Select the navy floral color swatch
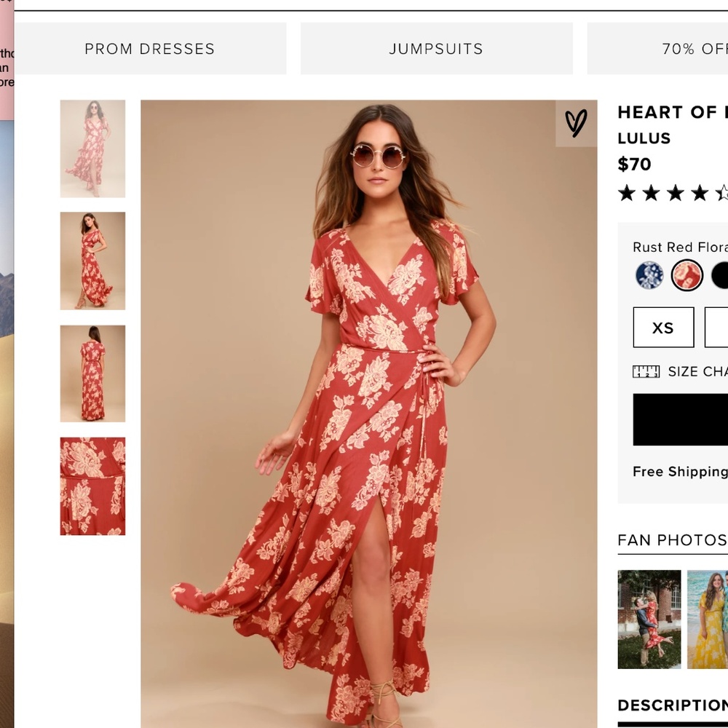Image resolution: width=728 pixels, height=728 pixels. coord(648,277)
